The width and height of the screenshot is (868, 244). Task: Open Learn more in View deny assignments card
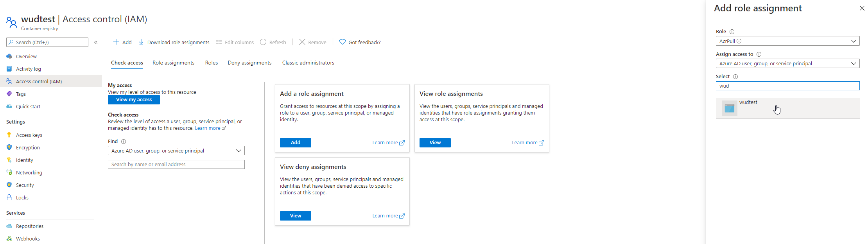click(388, 216)
